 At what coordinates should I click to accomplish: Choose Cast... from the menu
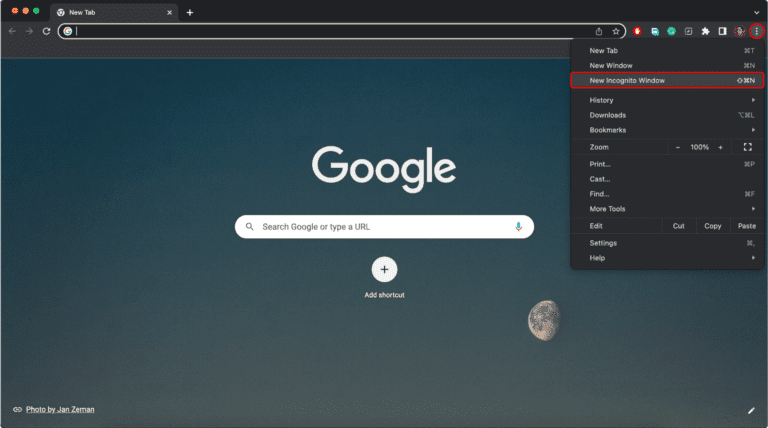(668, 179)
